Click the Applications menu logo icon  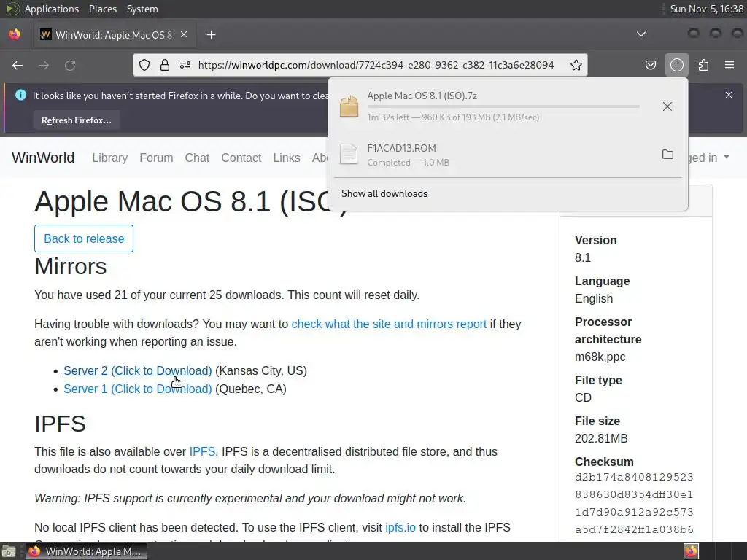(x=12, y=9)
